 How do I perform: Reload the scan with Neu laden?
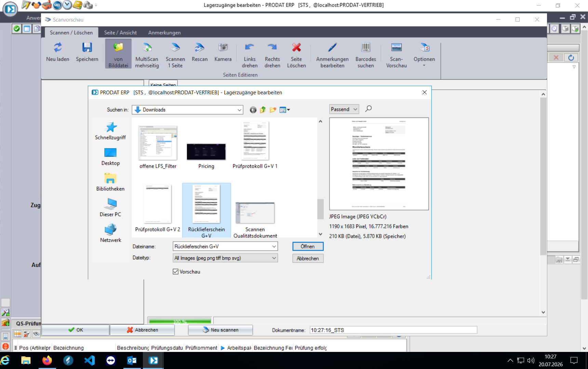point(58,53)
